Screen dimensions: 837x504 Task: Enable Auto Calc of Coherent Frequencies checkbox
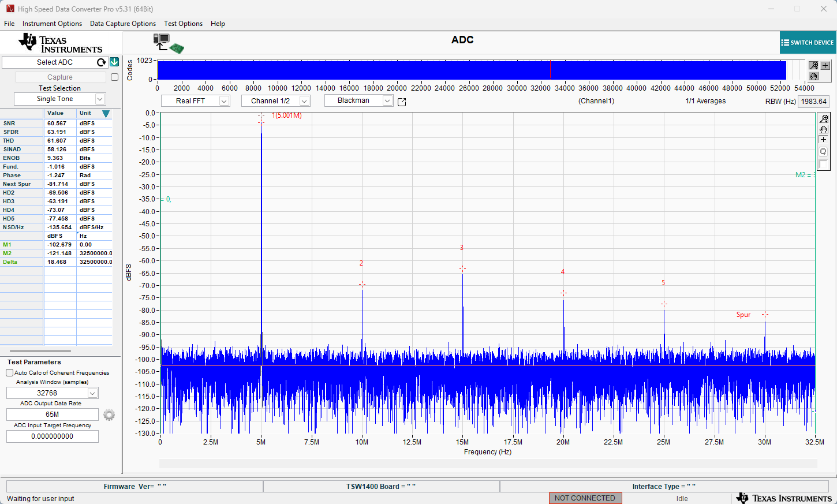[10, 373]
